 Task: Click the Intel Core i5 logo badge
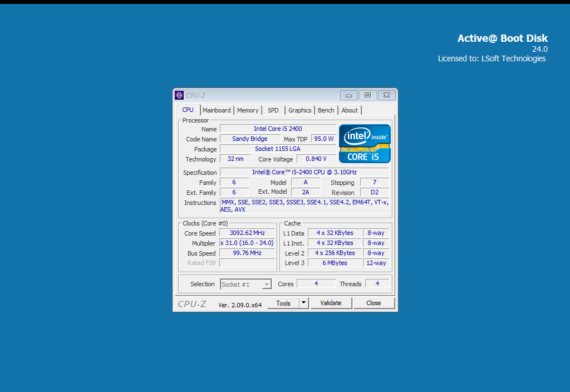(365, 144)
